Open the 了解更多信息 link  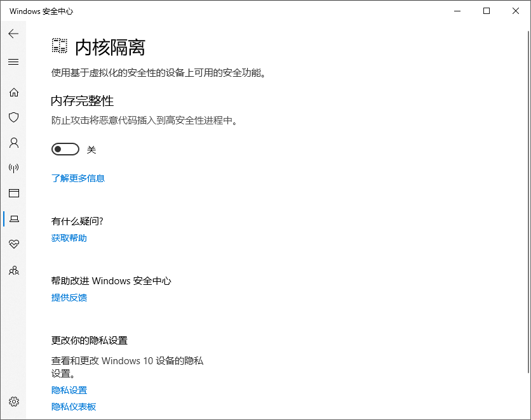78,178
